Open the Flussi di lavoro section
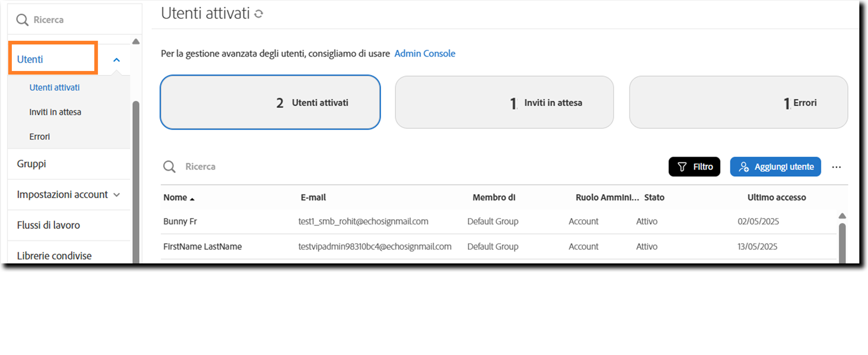868x355 pixels. pyautogui.click(x=48, y=225)
